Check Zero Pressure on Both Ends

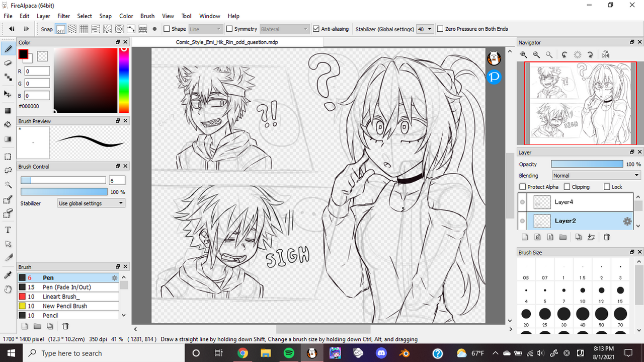pyautogui.click(x=440, y=29)
